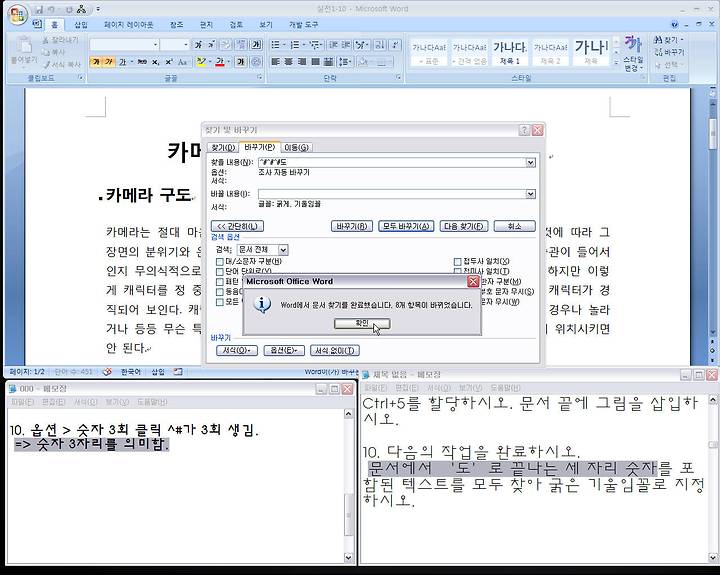The height and width of the screenshot is (576, 720).
Task: Click Change Styles icon
Action: click(x=633, y=53)
